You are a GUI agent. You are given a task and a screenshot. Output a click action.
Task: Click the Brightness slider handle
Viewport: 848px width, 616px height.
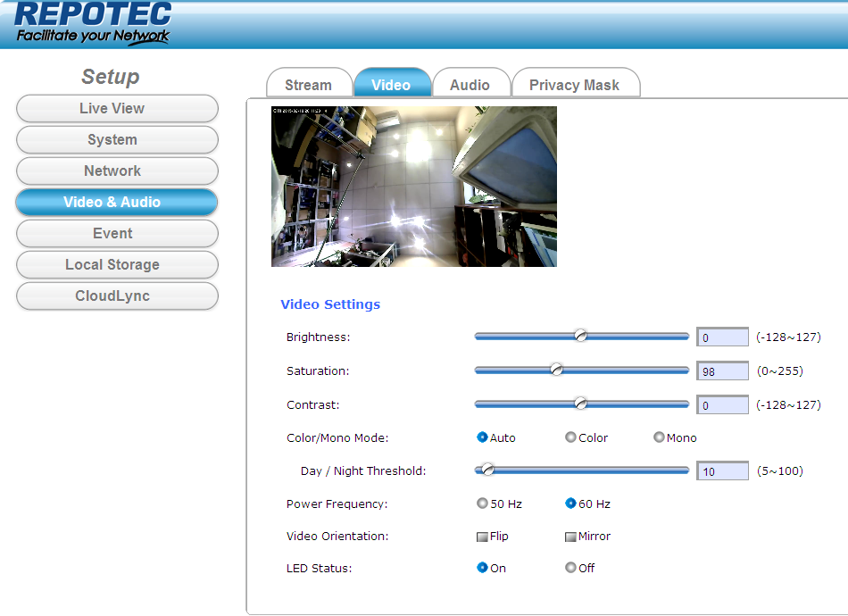click(x=580, y=336)
